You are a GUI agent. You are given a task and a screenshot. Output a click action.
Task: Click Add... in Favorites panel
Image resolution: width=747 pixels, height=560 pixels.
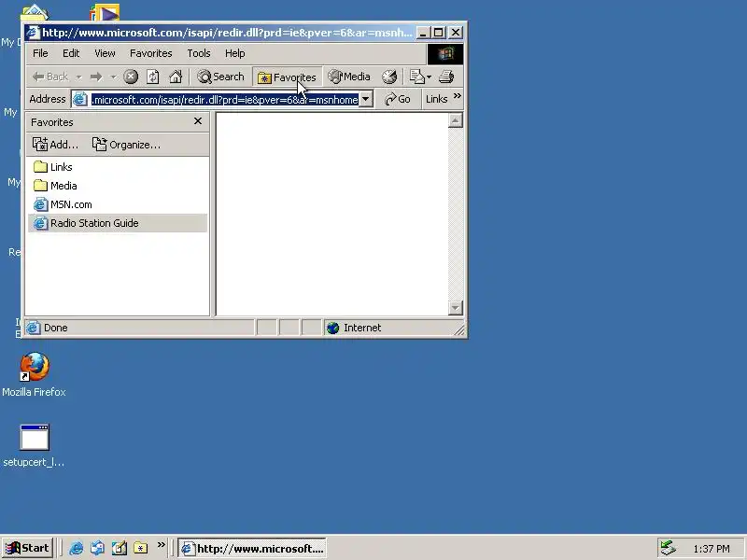point(55,145)
